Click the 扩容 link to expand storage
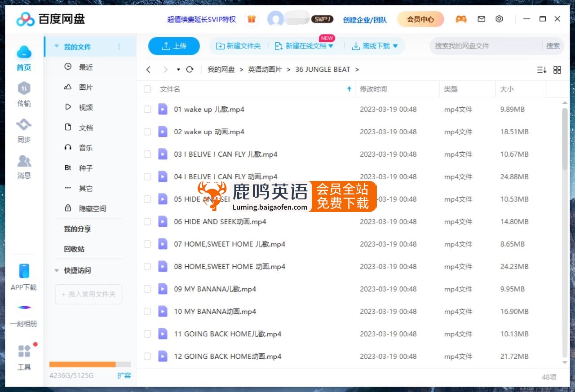This screenshot has height=392, width=575. coord(124,375)
